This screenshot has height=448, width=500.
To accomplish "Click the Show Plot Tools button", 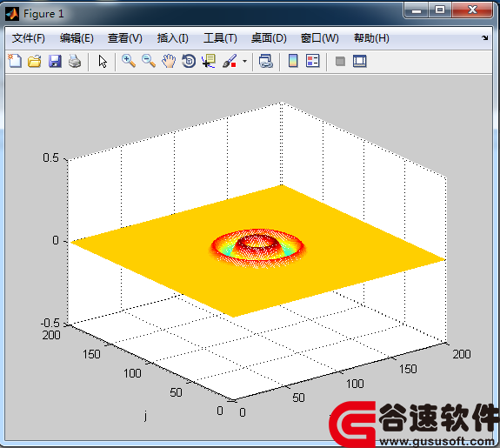I will point(360,61).
